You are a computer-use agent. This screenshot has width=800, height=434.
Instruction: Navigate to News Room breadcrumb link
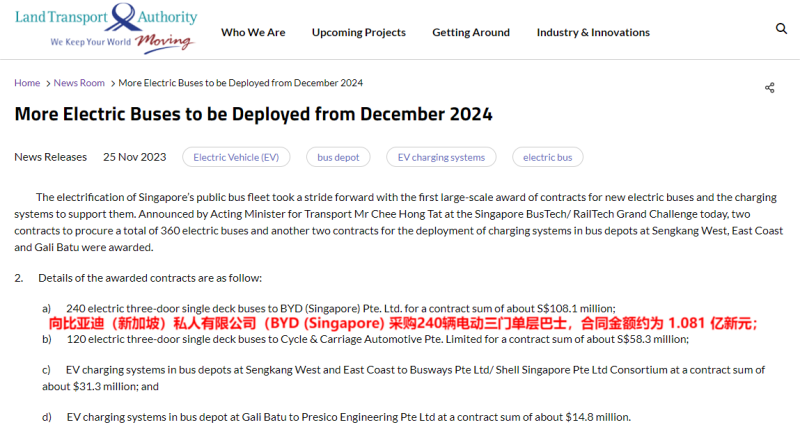79,83
